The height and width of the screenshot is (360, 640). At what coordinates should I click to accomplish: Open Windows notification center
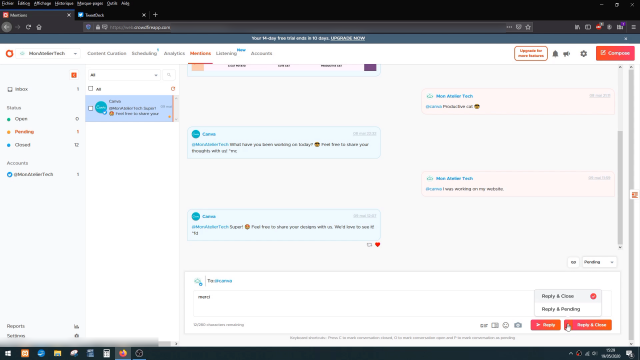tap(630, 353)
